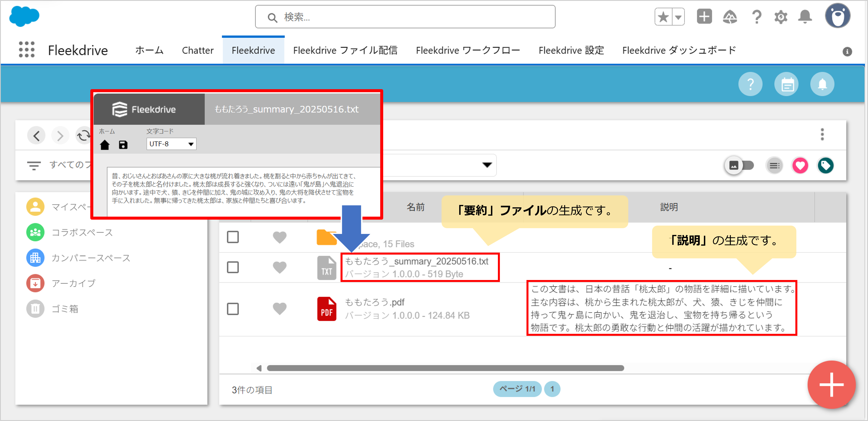Open the global actions plus icon
This screenshot has width=868, height=421.
(704, 16)
